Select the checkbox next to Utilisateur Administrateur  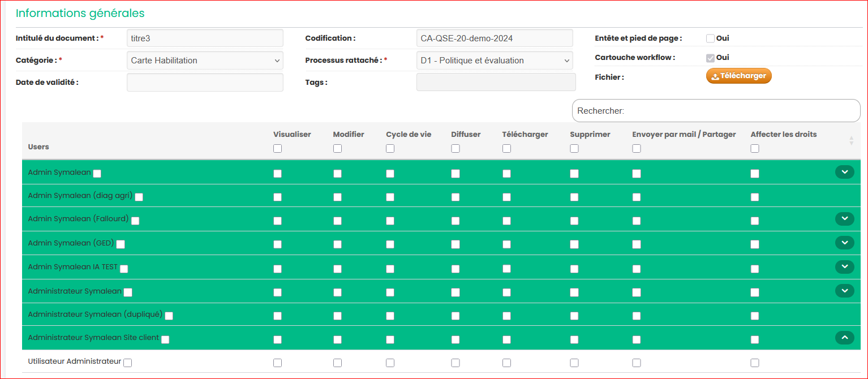pos(127,363)
